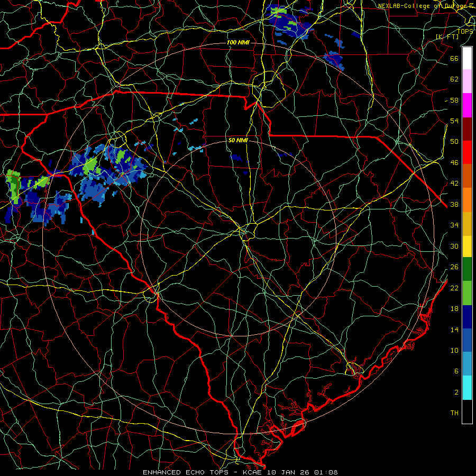
Task: Click the bright yellow legend swatch
Action: 467,246
